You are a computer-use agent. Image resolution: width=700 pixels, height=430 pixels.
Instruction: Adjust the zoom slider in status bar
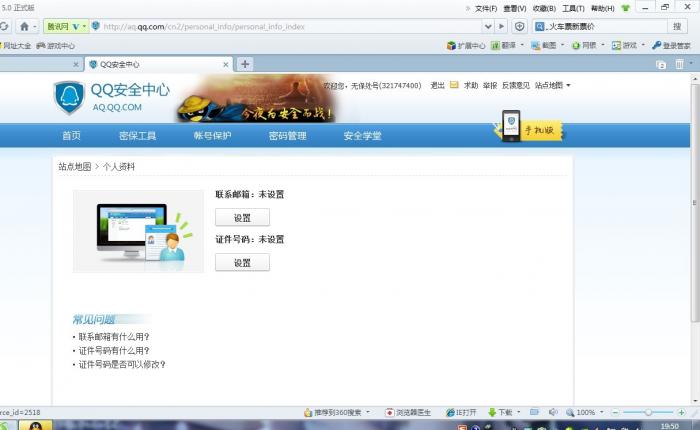coord(648,413)
